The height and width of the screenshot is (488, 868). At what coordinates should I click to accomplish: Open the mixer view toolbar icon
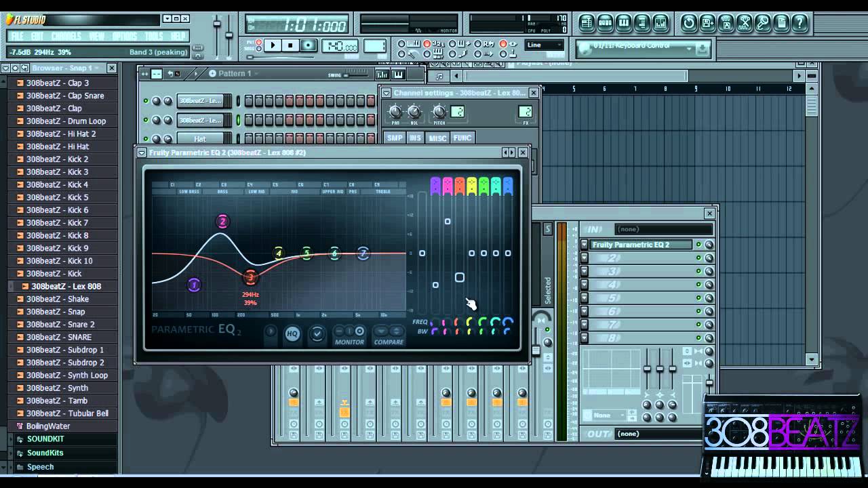[x=660, y=22]
